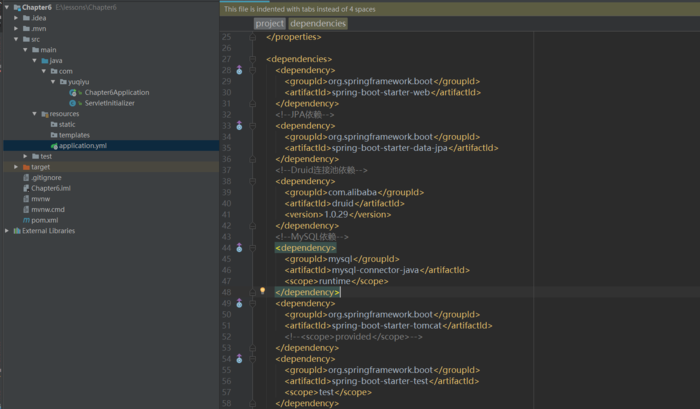700x409 pixels.
Task: Fold the dependencies block at line 27
Action: coord(254,60)
